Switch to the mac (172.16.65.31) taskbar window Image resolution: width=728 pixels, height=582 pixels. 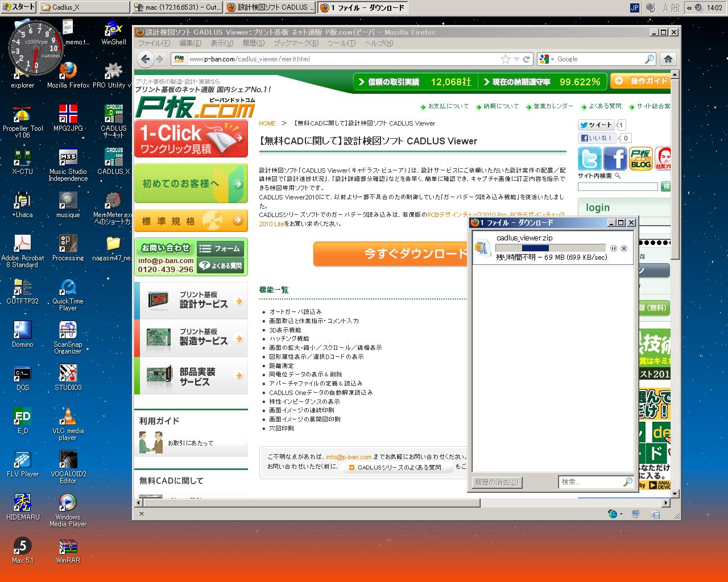(x=177, y=7)
